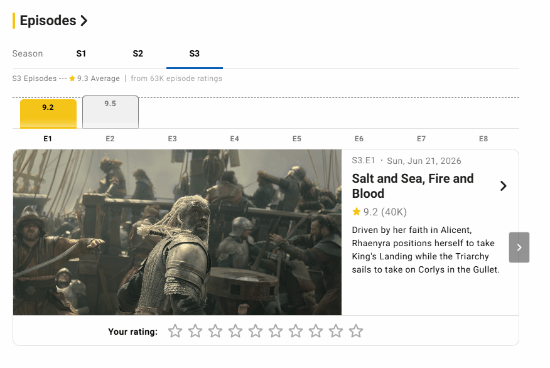Click the E4 episode label
Image resolution: width=550 pixels, height=368 pixels.
click(x=235, y=139)
